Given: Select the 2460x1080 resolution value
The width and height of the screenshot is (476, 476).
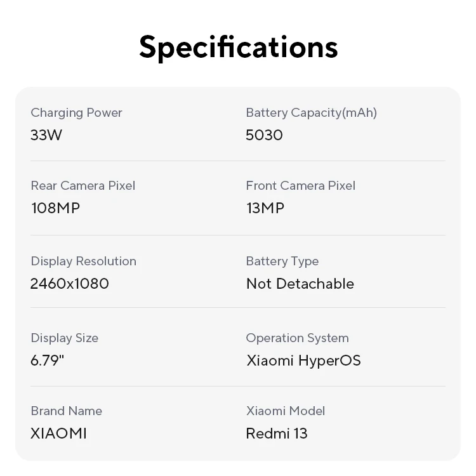Looking at the screenshot, I should (x=69, y=284).
